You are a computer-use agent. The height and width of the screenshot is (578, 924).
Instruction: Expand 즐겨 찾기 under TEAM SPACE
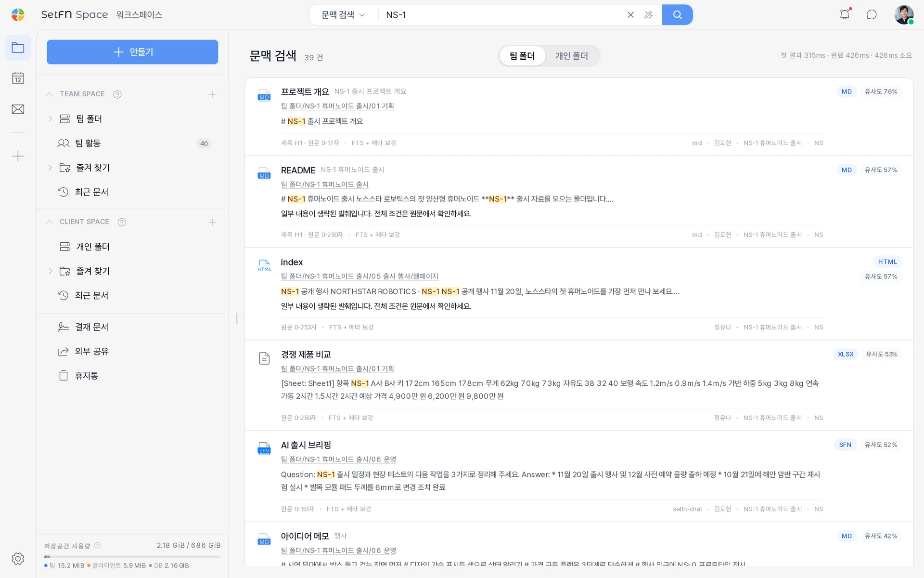coord(50,168)
